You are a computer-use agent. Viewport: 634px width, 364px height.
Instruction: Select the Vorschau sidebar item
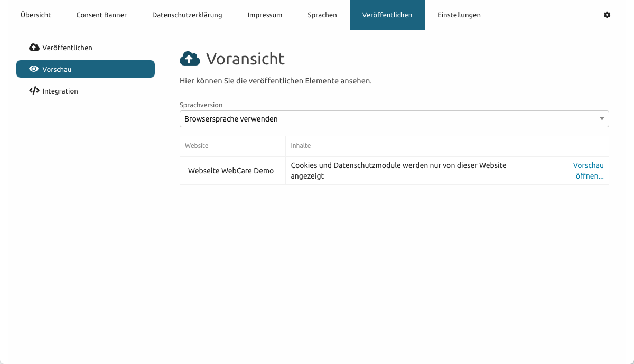(x=86, y=69)
